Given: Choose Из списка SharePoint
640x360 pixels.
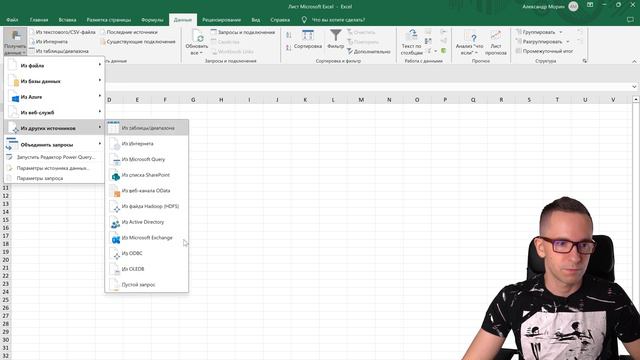Looking at the screenshot, I should (147, 175).
